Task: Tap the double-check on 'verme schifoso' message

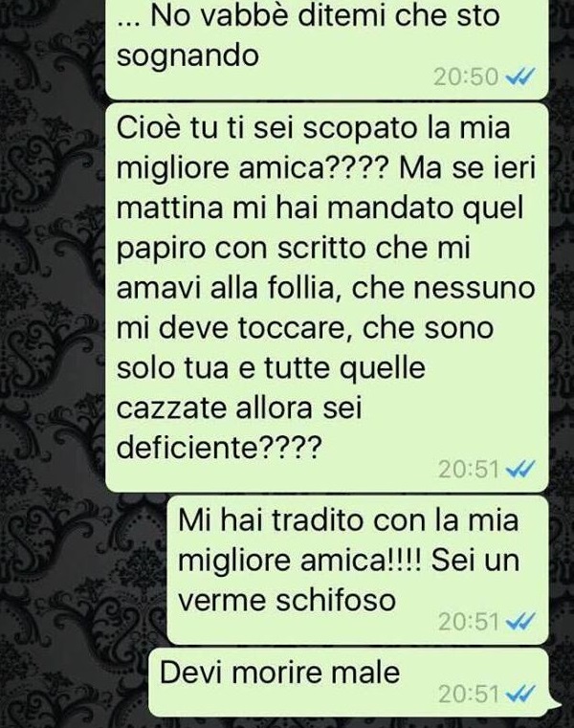Action: tap(520, 621)
